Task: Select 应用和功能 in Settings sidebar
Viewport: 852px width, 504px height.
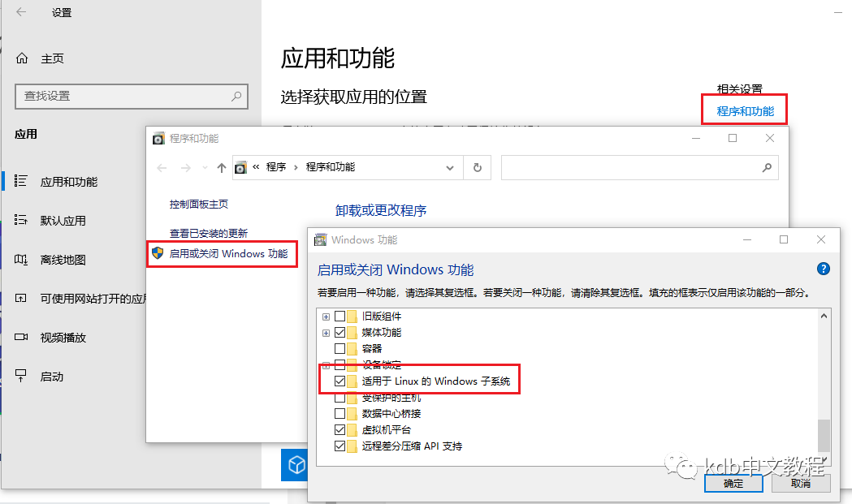Action: pos(69,182)
